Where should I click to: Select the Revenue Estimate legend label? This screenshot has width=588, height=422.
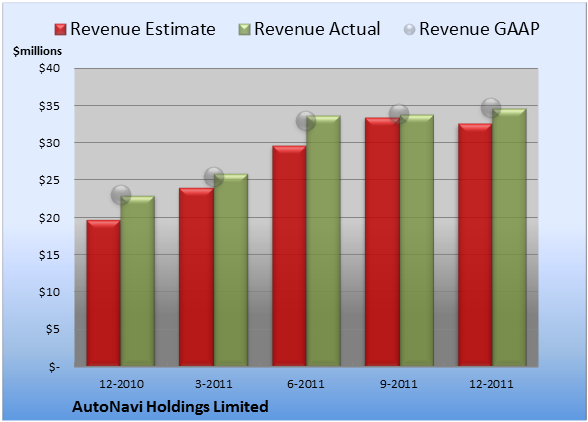[x=143, y=29]
